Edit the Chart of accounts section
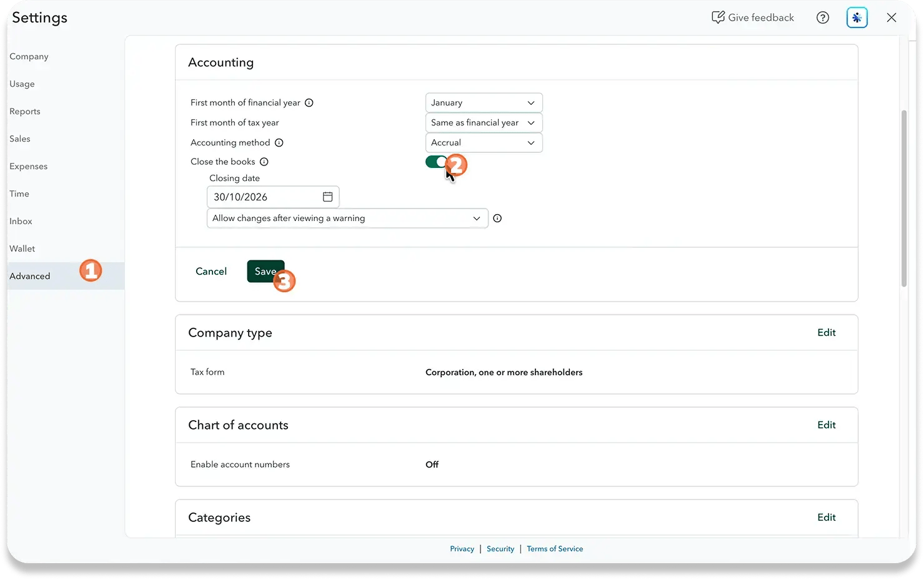The width and height of the screenshot is (924, 580). [x=827, y=425]
